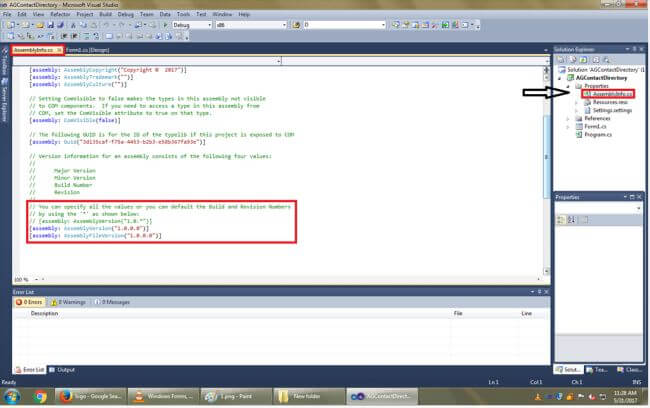This screenshot has height=408, width=650.
Task: Switch to Firefox taskbar window
Action: click(90, 397)
